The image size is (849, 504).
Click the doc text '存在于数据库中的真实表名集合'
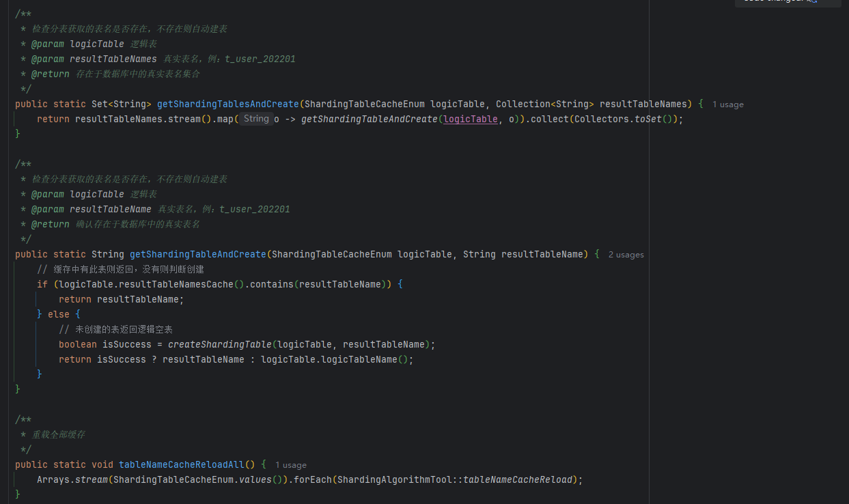tap(138, 74)
